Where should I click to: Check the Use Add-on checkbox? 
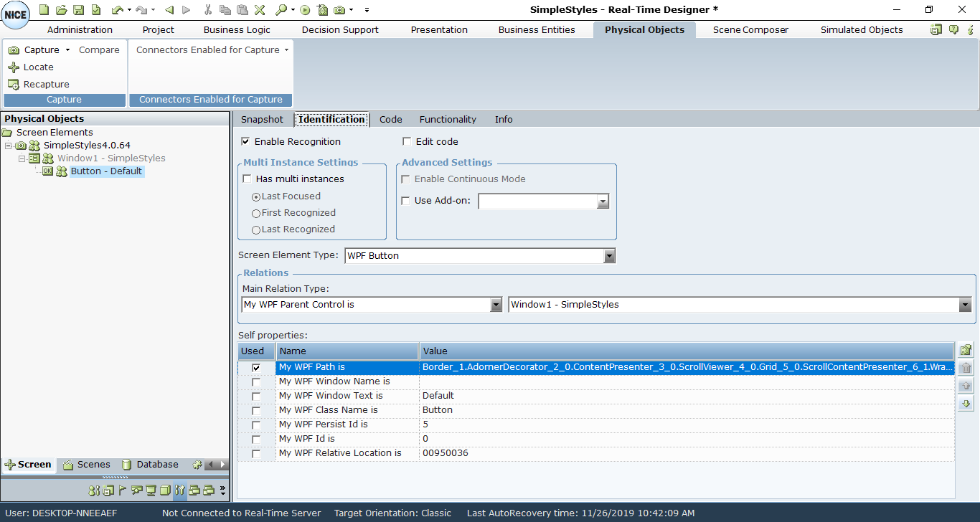(x=406, y=201)
